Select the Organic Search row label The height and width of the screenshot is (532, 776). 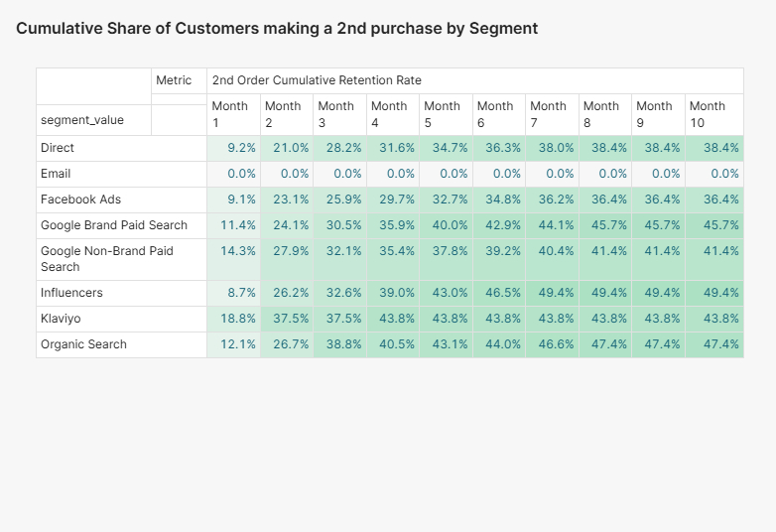pyautogui.click(x=83, y=344)
